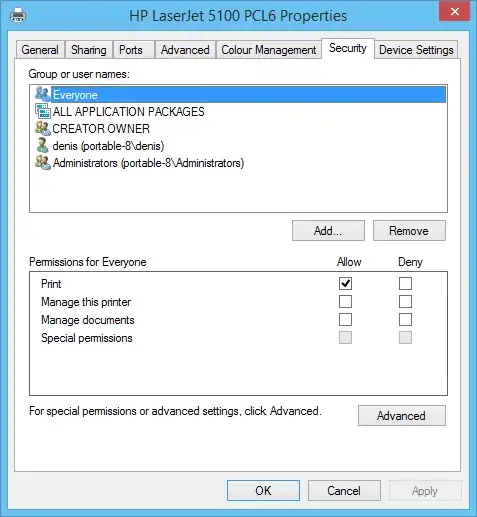Click Deny box for Special permissions
This screenshot has width=477, height=517.
[405, 338]
